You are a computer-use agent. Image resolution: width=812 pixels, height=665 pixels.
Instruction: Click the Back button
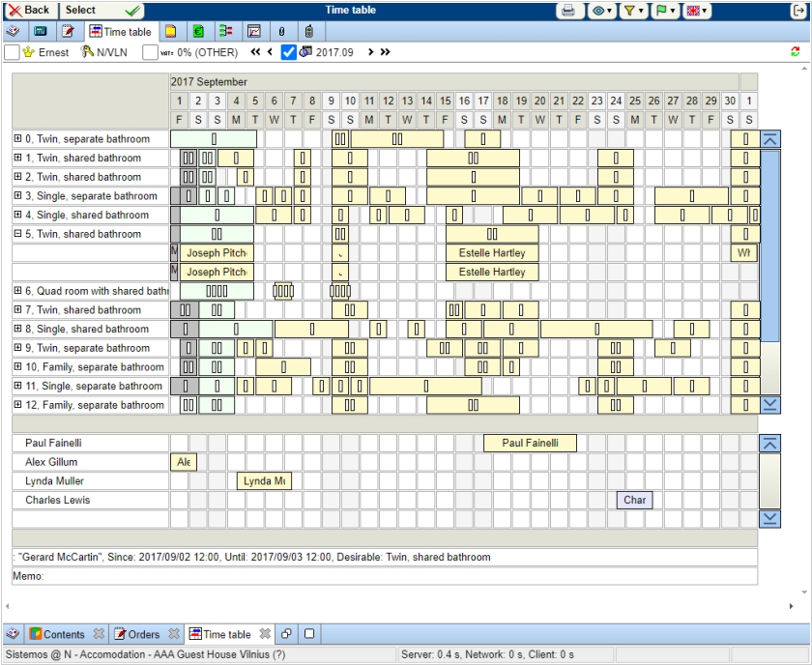pos(30,11)
